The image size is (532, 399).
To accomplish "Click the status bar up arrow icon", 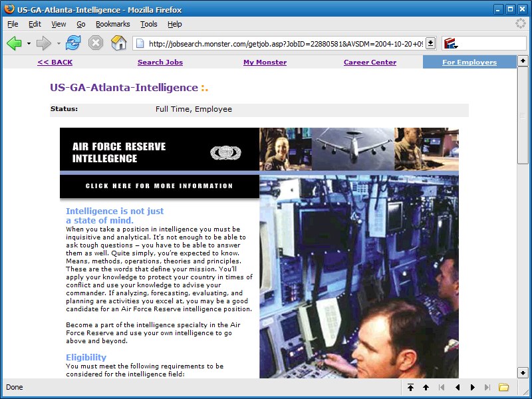I will coord(426,387).
